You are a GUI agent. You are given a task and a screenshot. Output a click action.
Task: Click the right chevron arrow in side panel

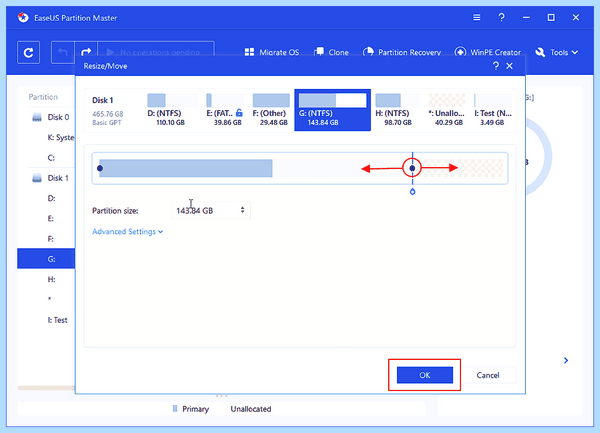pyautogui.click(x=566, y=360)
